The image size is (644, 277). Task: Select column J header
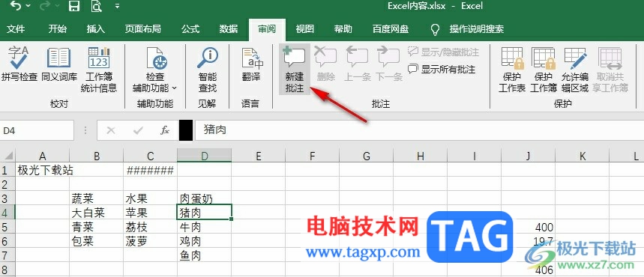(x=529, y=156)
